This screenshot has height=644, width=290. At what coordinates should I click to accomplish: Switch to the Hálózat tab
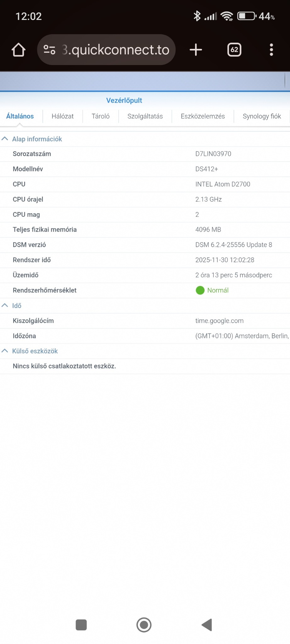(x=63, y=116)
